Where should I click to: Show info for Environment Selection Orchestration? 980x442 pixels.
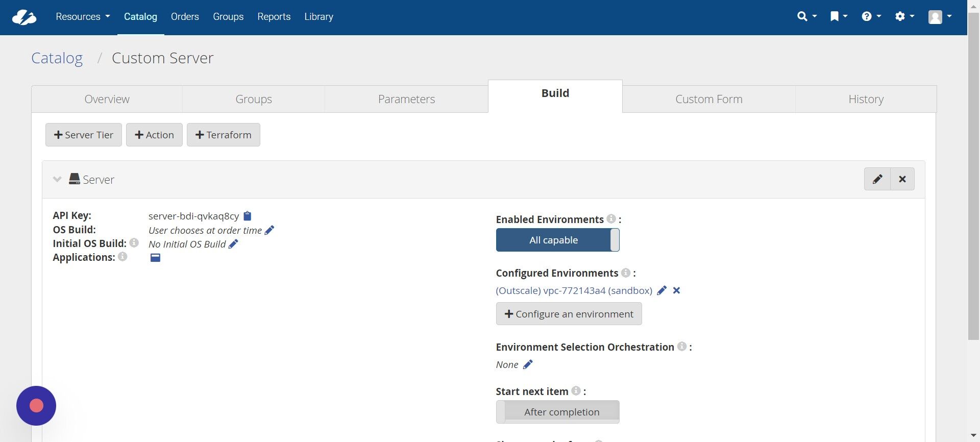pos(682,346)
